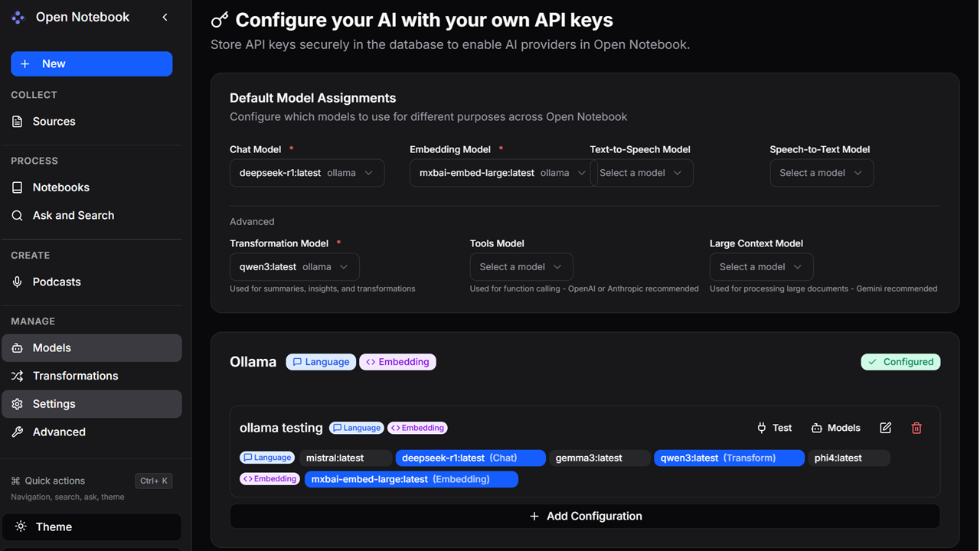
Task: Select the gemma3:latest model chip
Action: coord(599,458)
